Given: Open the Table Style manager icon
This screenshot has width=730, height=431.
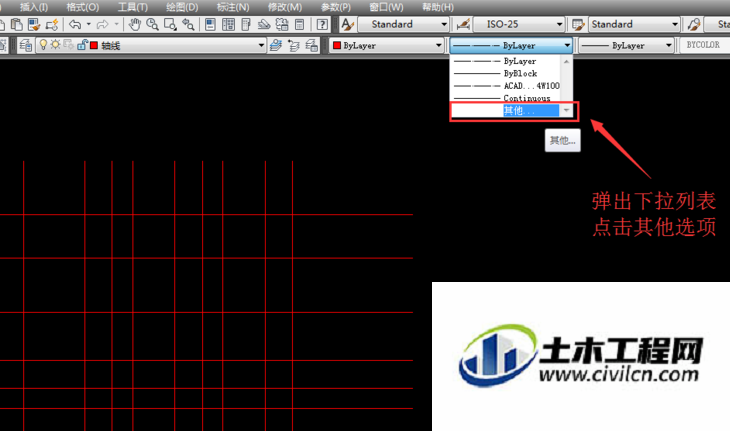Looking at the screenshot, I should point(578,24).
